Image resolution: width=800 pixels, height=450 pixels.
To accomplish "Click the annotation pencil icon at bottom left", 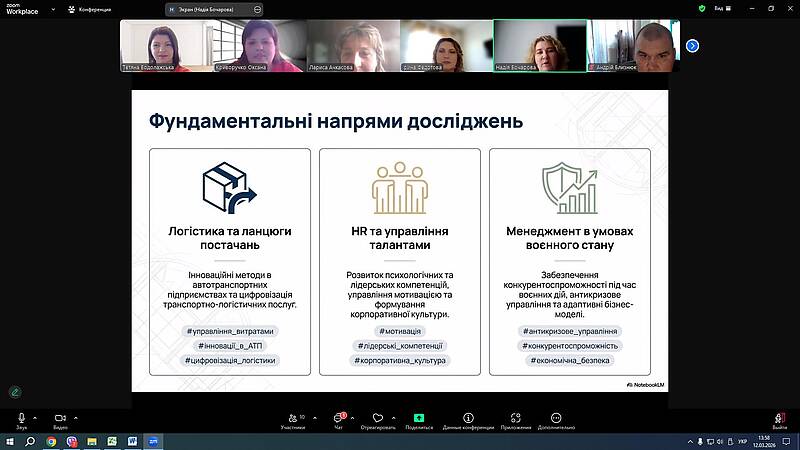I will click(x=15, y=392).
